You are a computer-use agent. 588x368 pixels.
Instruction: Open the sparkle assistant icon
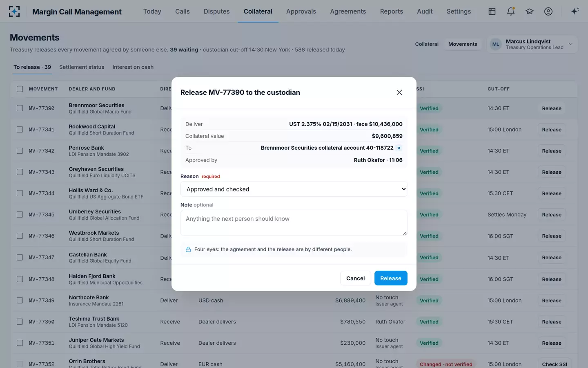tap(575, 11)
